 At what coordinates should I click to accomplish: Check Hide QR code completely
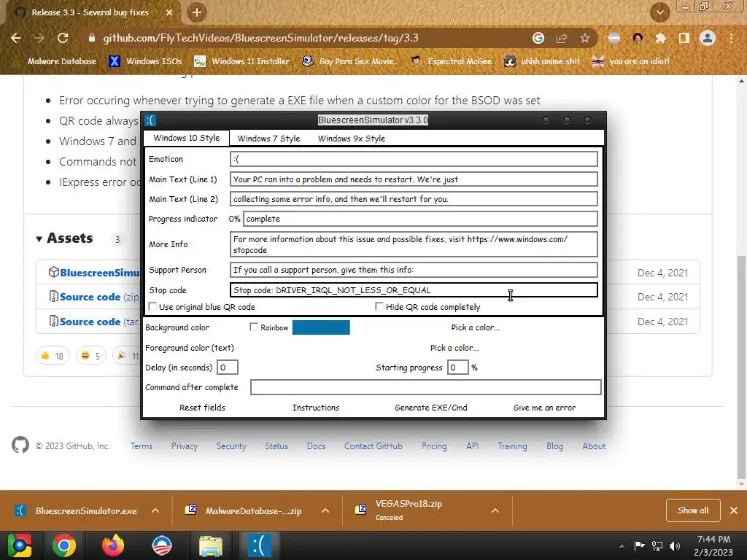pos(379,307)
